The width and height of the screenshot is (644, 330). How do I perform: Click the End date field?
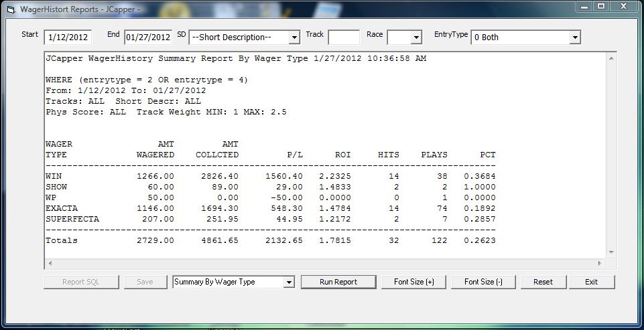point(148,37)
